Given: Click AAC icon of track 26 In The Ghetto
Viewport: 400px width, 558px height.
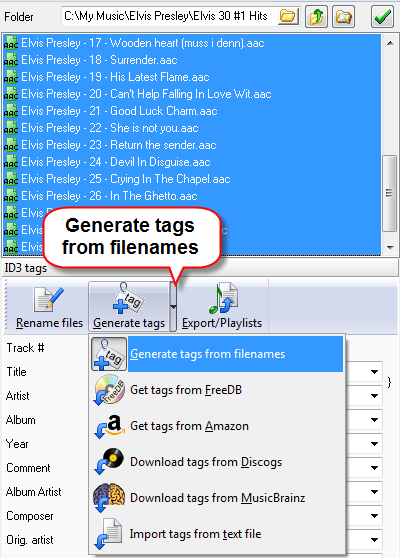Looking at the screenshot, I should [x=11, y=196].
